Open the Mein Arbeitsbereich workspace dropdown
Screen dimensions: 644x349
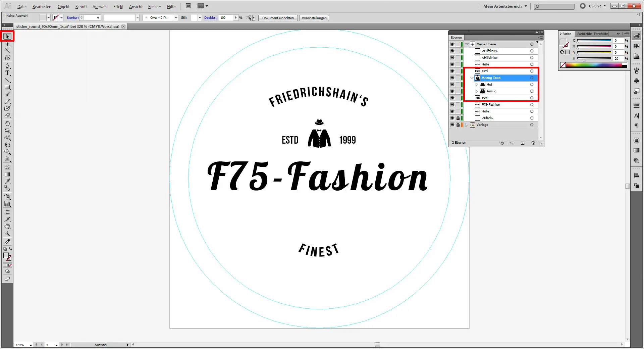point(505,6)
